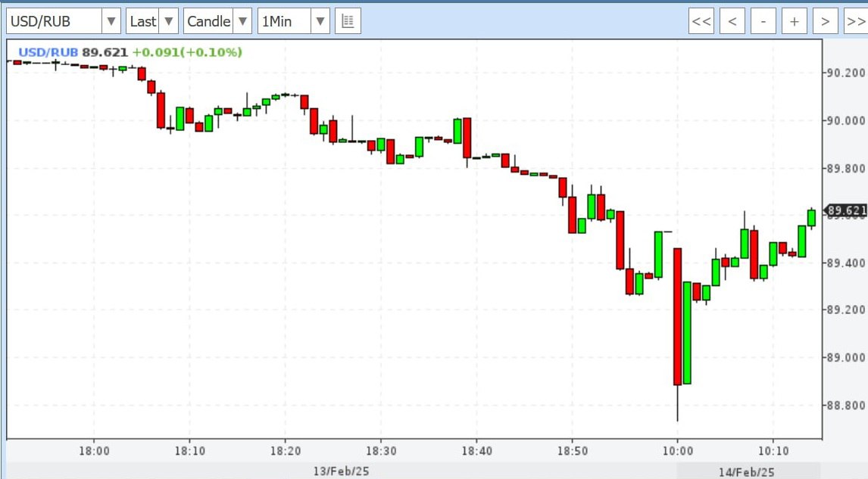
Task: Jump to earliest data with << button
Action: [x=701, y=21]
